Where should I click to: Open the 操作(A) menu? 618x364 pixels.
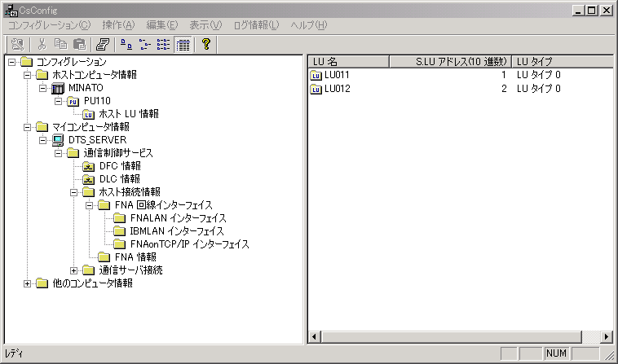[118, 25]
